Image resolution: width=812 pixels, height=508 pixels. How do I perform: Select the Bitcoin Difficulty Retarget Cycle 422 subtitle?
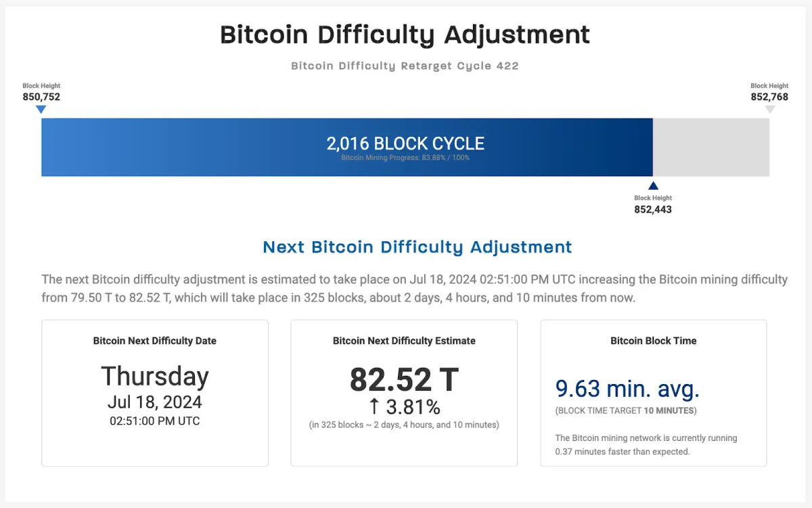(x=405, y=66)
